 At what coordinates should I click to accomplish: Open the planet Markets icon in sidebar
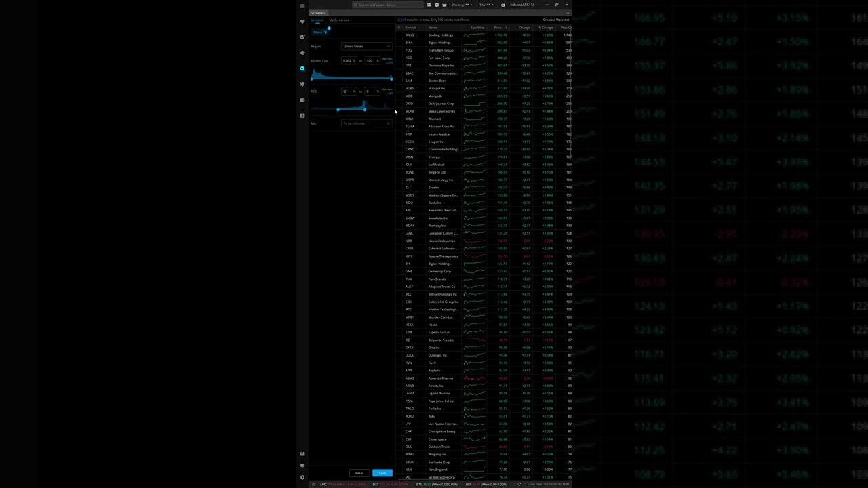pyautogui.click(x=302, y=53)
